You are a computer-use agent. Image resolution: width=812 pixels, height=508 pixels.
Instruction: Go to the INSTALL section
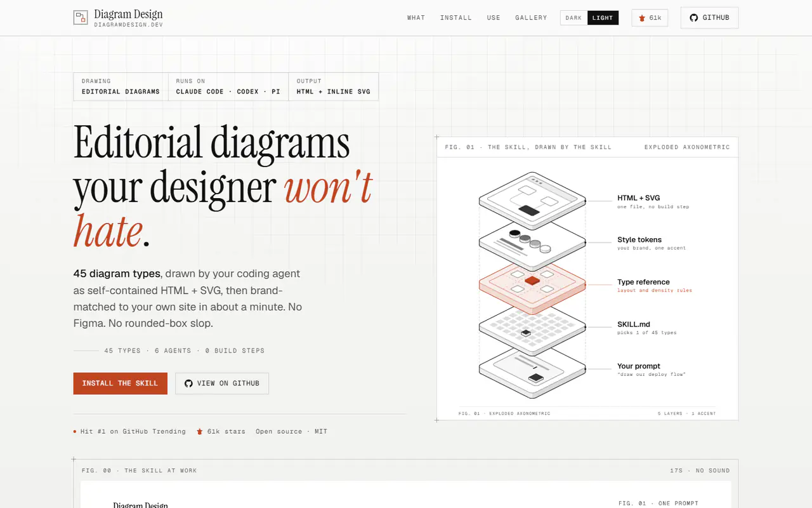[x=456, y=18]
